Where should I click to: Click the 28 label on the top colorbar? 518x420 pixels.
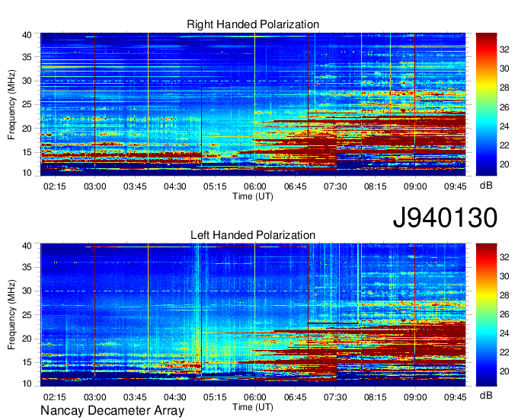[x=504, y=87]
